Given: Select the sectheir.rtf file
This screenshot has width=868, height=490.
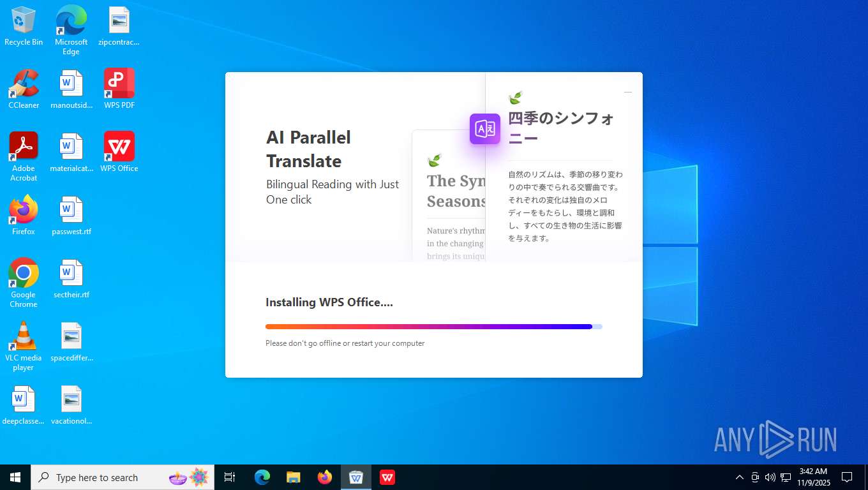Looking at the screenshot, I should [x=71, y=279].
